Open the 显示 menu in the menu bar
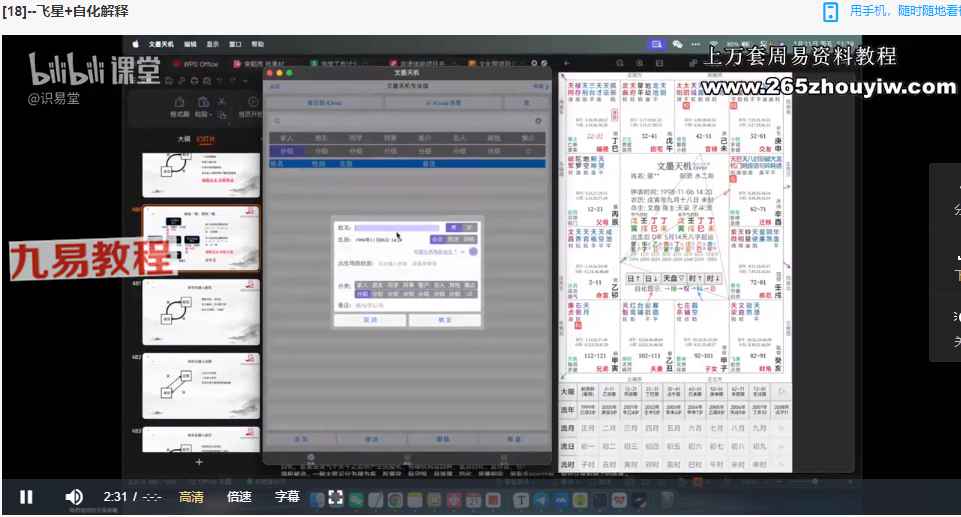Image resolution: width=961 pixels, height=517 pixels. pyautogui.click(x=212, y=45)
